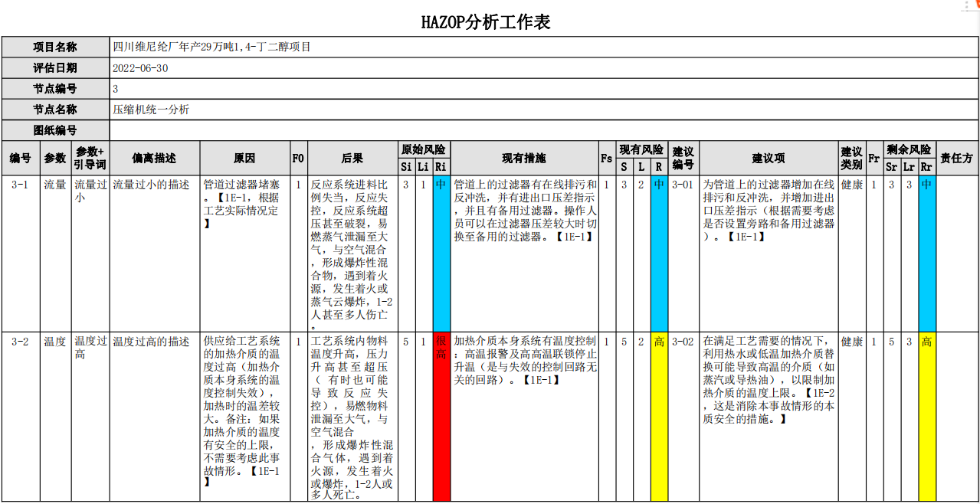Screen dimensions: 980x504
Task: Click the 原因 column header
Action: (x=245, y=158)
